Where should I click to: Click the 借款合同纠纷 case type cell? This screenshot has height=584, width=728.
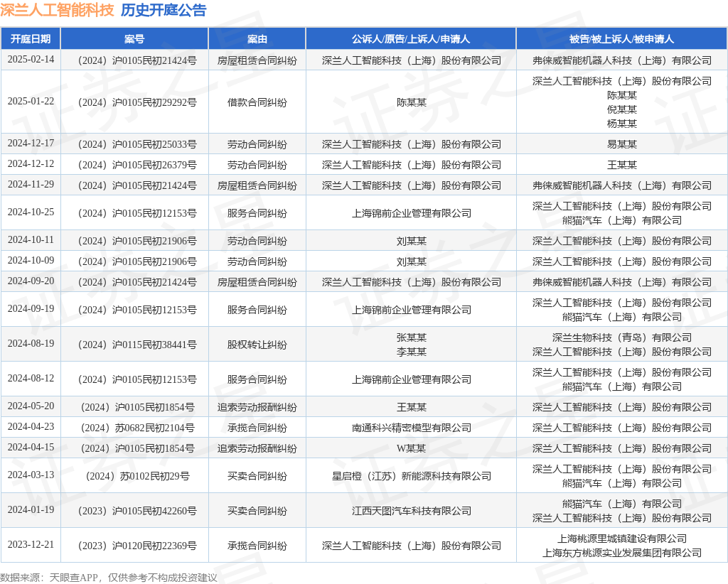[x=257, y=102]
